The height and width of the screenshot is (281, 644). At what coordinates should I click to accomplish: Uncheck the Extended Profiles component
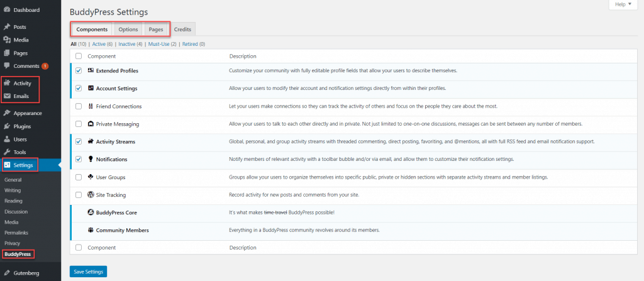click(x=79, y=71)
